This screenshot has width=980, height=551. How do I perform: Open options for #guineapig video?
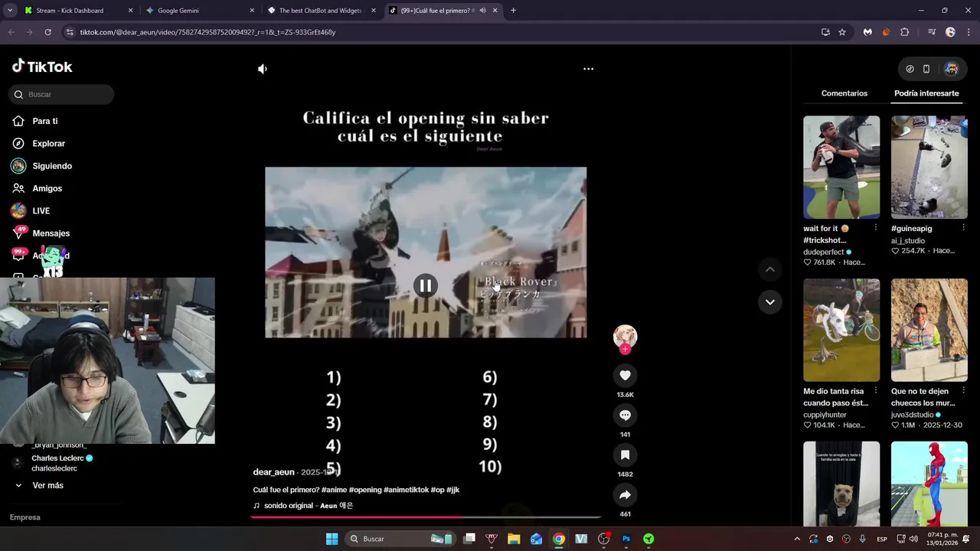pyautogui.click(x=964, y=228)
